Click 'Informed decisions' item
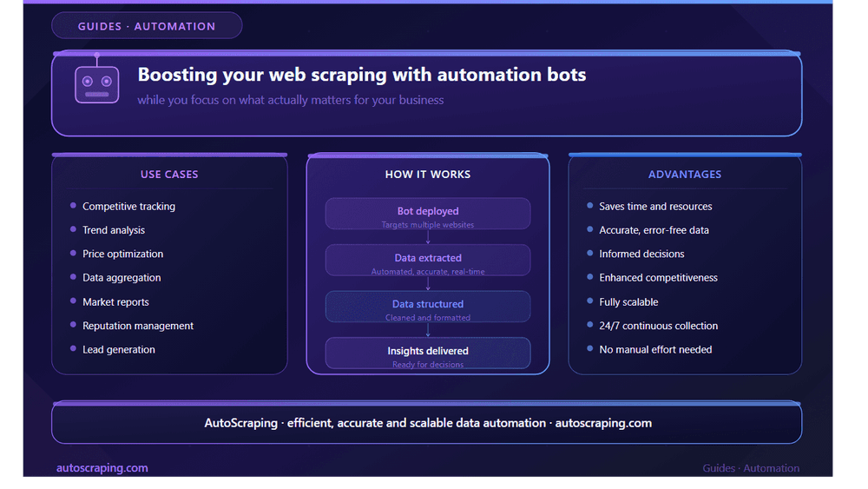Image resolution: width=868 pixels, height=489 pixels. click(635, 254)
